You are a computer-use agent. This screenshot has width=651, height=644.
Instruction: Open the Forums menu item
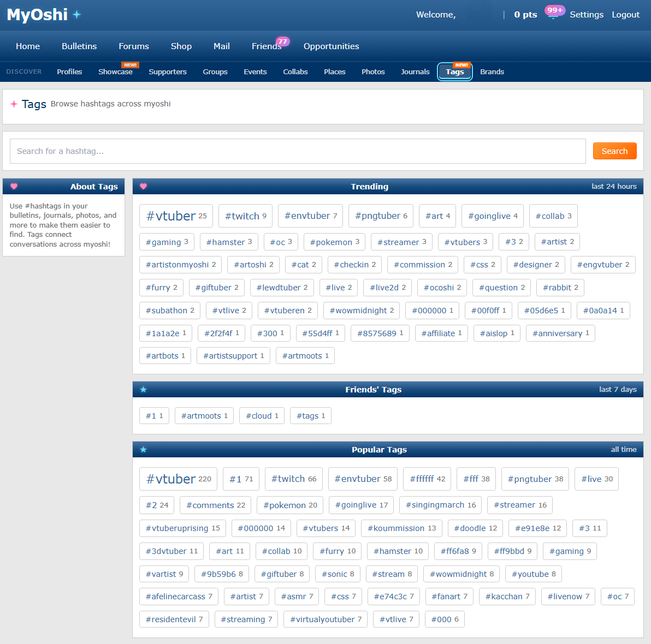tap(134, 46)
